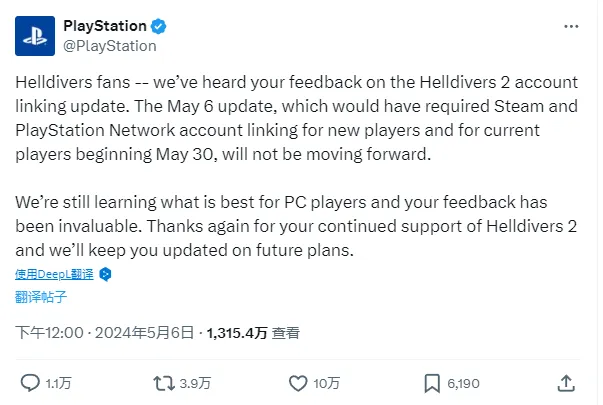Click the DeepL logo icon
603x405 pixels.
pos(104,273)
